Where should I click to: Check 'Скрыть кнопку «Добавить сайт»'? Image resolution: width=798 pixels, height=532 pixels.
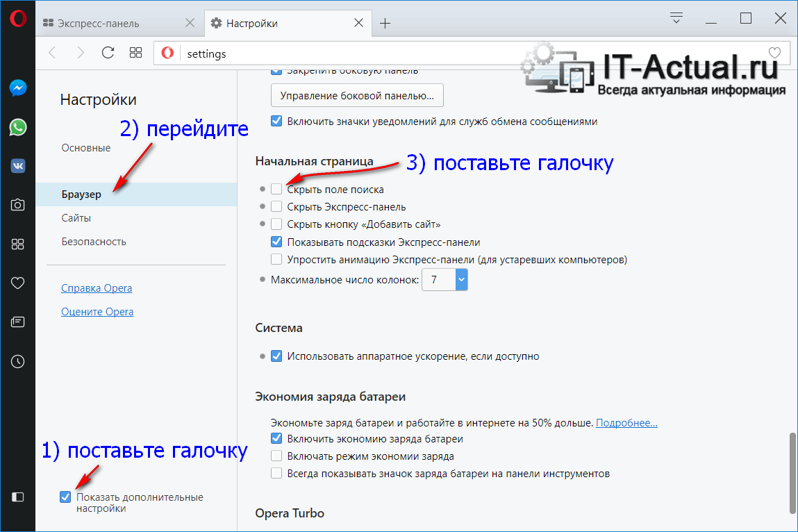pyautogui.click(x=276, y=224)
